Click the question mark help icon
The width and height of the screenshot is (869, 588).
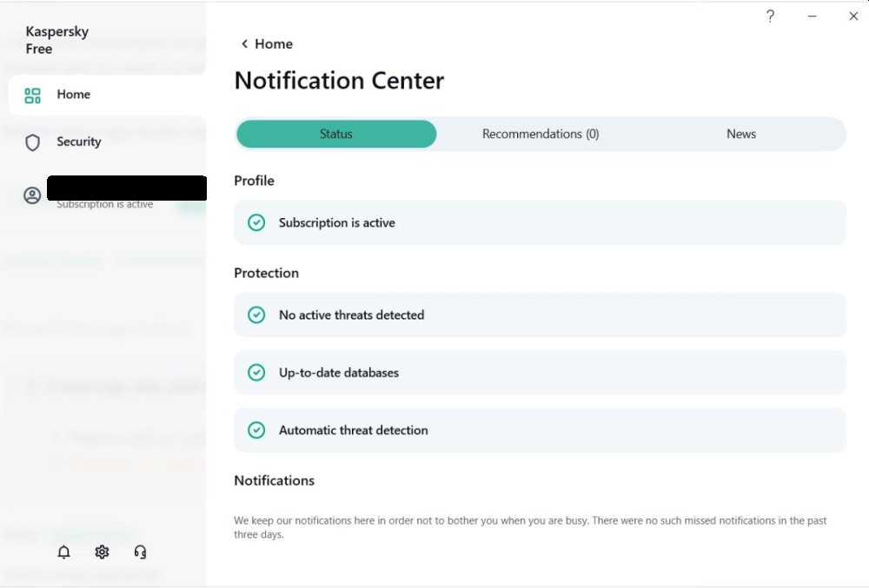tap(770, 17)
